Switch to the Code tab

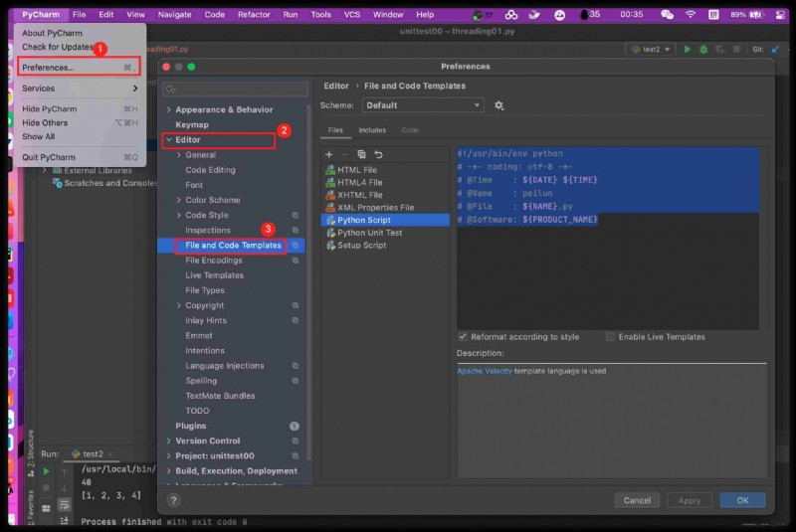(410, 130)
